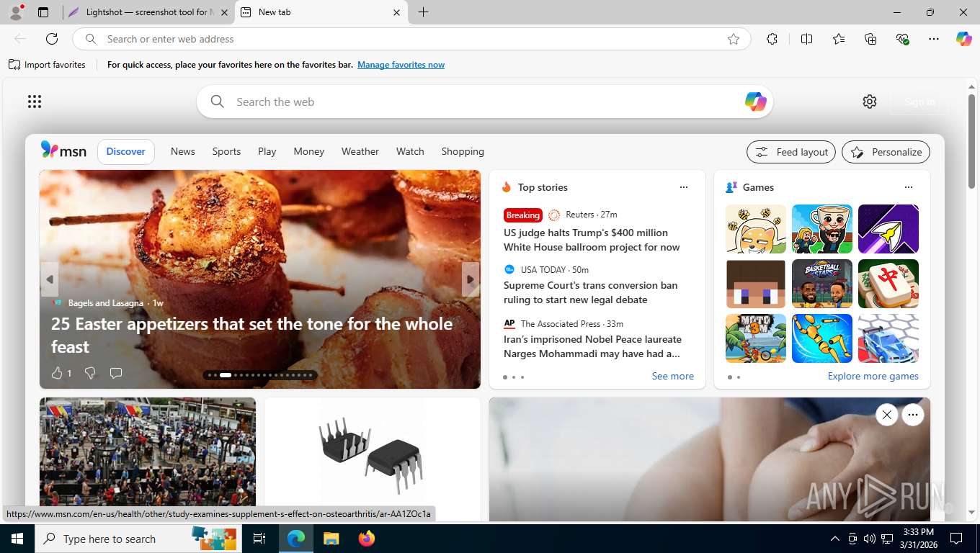Viewport: 980px width, 553px height.
Task: Dislike the Easter appetizers story
Action: [x=90, y=373]
